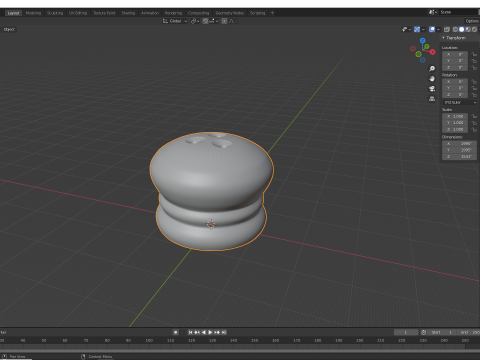The width and height of the screenshot is (480, 360).
Task: Toggle the camera view icon
Action: [x=432, y=89]
